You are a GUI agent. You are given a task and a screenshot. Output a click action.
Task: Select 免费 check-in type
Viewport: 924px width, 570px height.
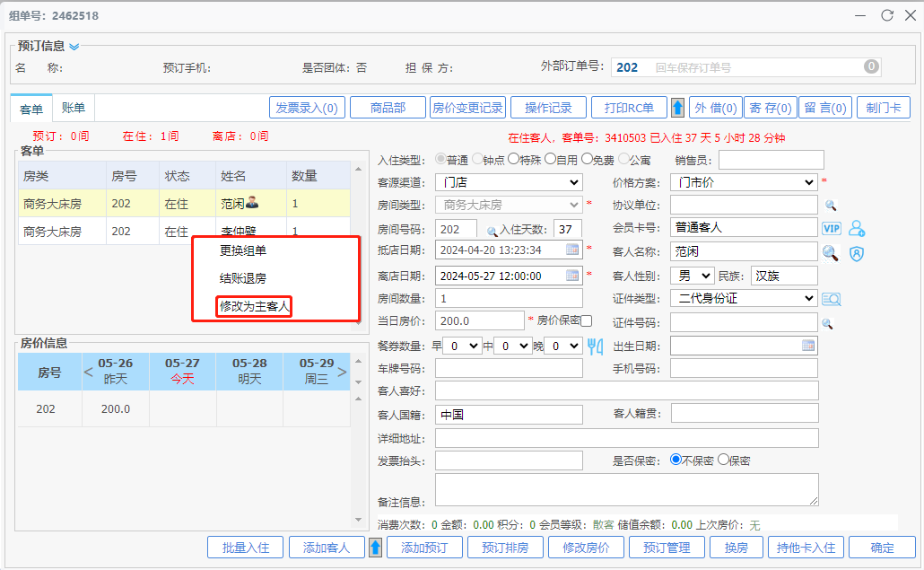click(x=587, y=159)
